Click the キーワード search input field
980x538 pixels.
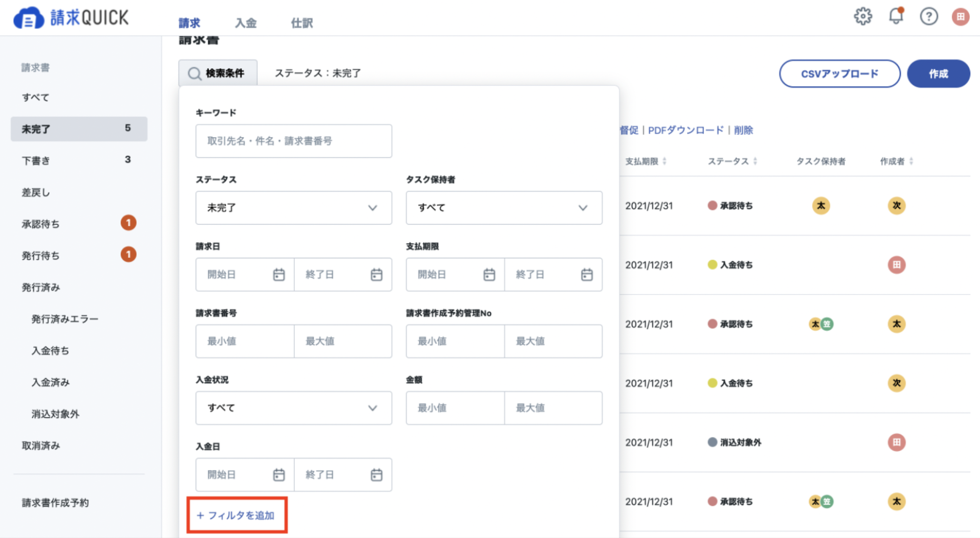tap(293, 141)
